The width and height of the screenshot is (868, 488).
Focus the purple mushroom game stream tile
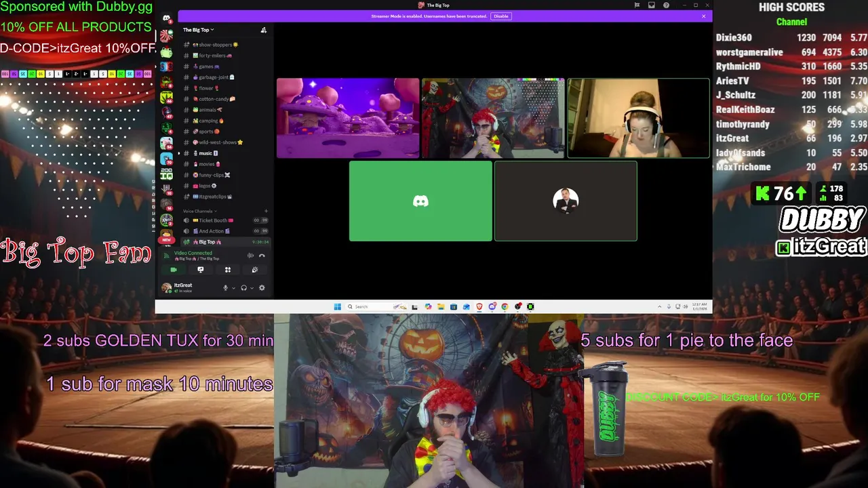pyautogui.click(x=348, y=118)
